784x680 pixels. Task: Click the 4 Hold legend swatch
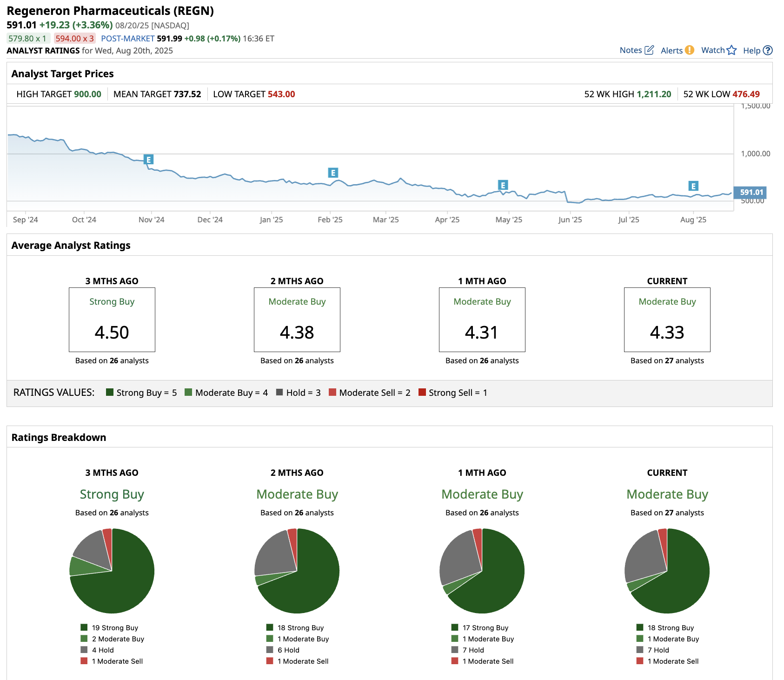(x=84, y=650)
